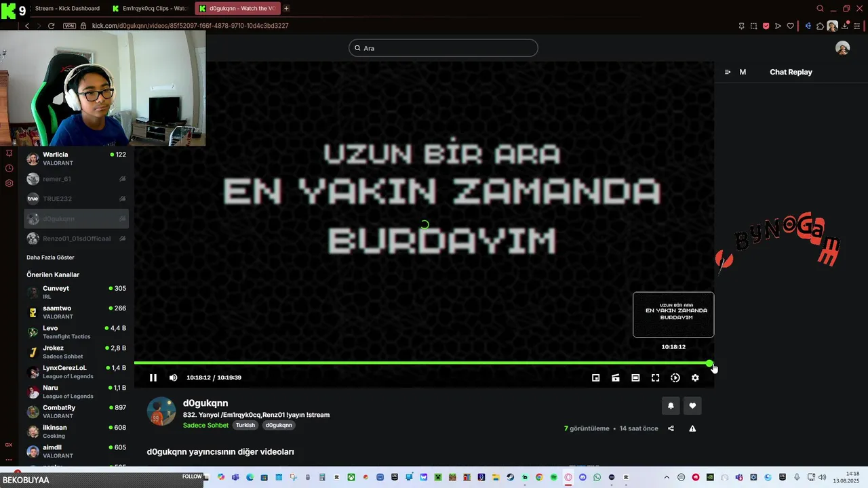The image size is (868, 488).
Task: Open the history clock in Opera sidebar
Action: [9, 168]
